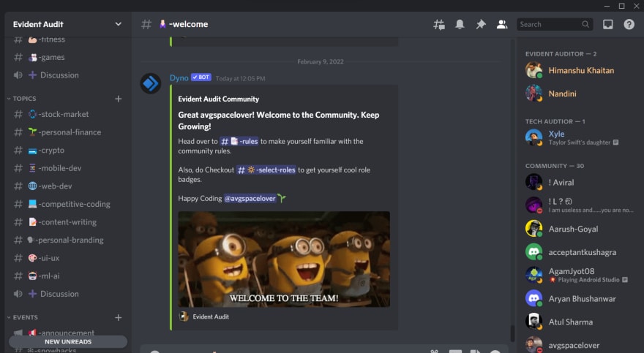
Task: Open the -competitive-coding channel
Action: point(68,204)
